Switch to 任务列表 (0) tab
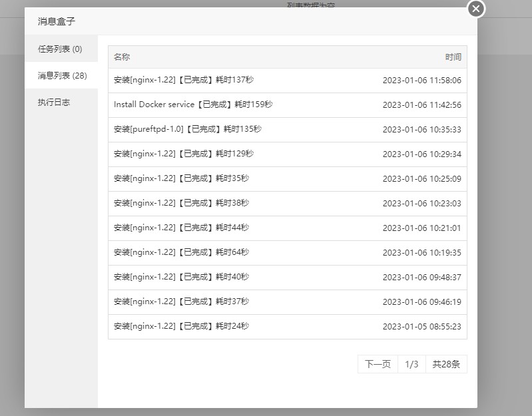532x416 pixels. 61,49
